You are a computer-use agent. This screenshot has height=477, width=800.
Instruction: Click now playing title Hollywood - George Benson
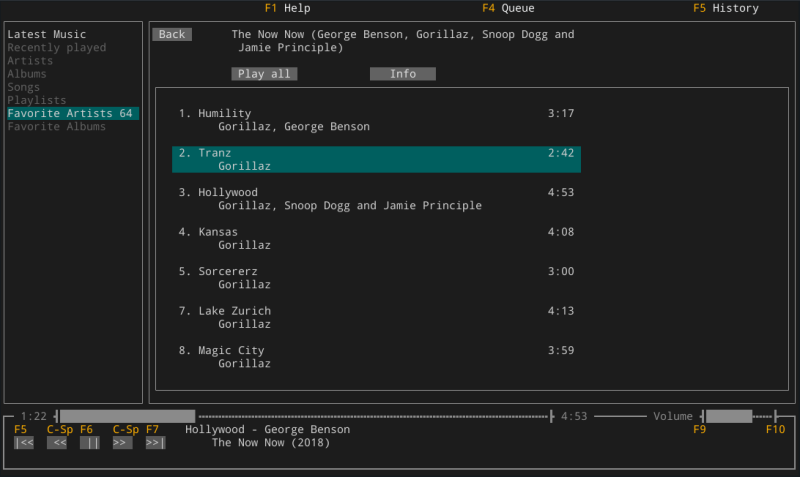pyautogui.click(x=267, y=430)
